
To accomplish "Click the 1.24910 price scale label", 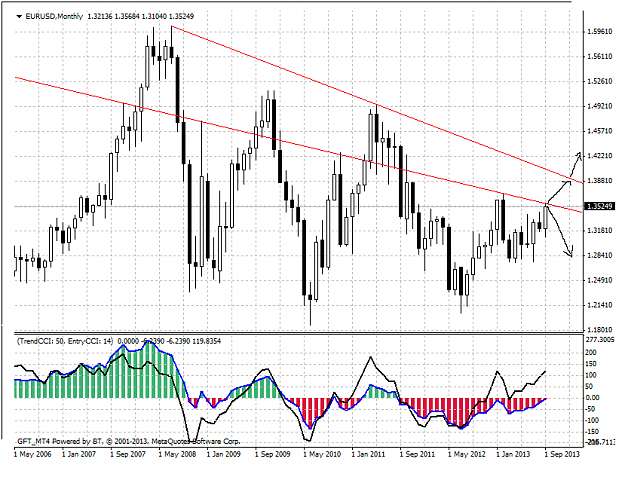I will coord(600,280).
